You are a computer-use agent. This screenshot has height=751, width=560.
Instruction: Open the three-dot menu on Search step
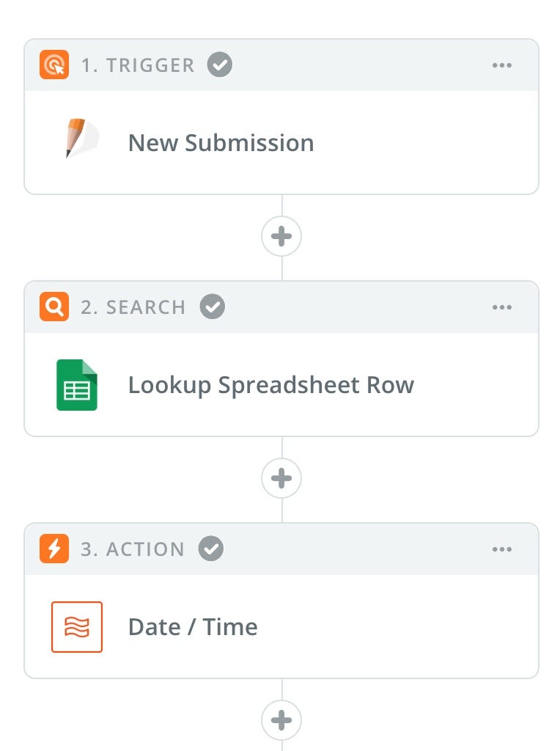[x=501, y=307]
